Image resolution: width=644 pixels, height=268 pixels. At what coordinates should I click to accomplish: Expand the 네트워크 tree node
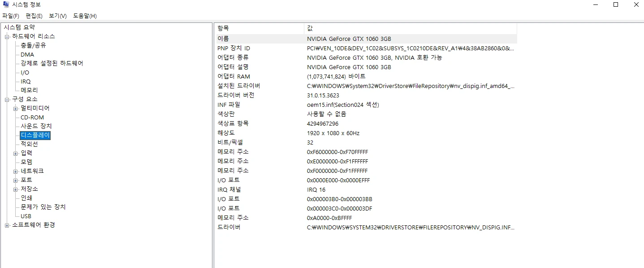(x=14, y=171)
